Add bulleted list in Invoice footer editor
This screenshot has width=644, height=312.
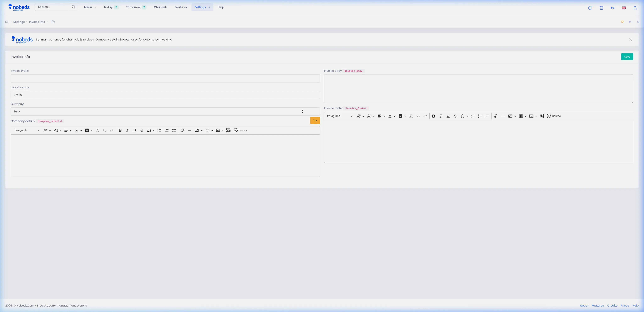click(x=473, y=116)
